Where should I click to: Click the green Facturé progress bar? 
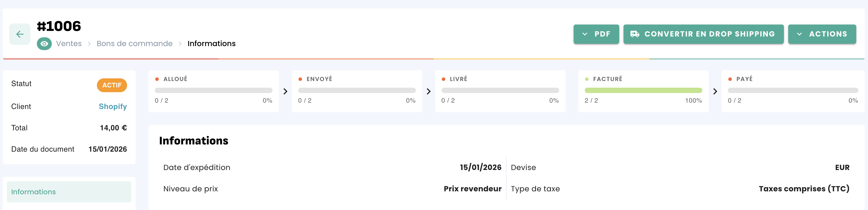643,90
